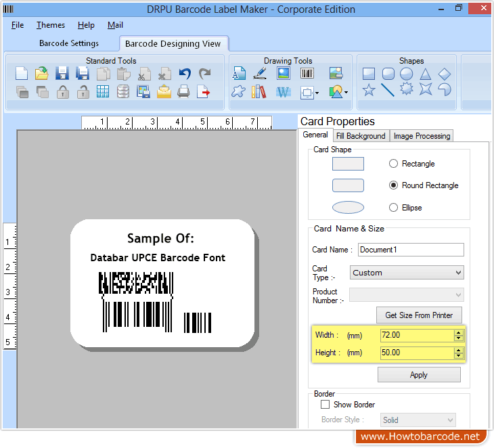Viewport: 494px width, 448px height.
Task: Expand the shapes picture tool dropdown arrow
Action: coord(346,92)
